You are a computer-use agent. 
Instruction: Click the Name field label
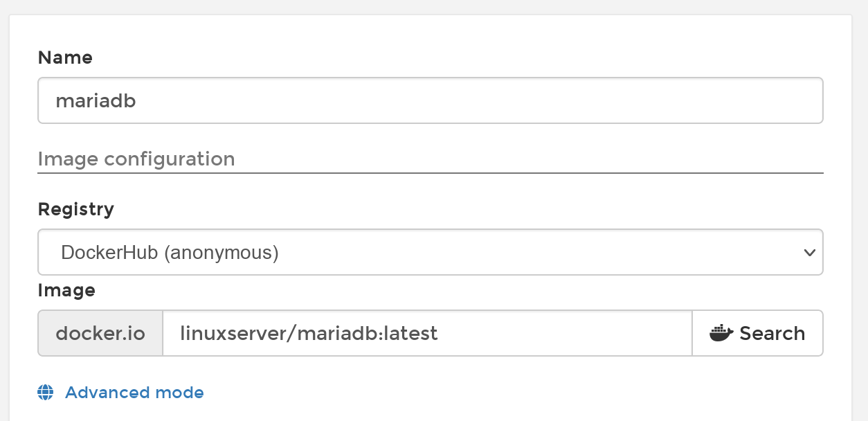[65, 57]
